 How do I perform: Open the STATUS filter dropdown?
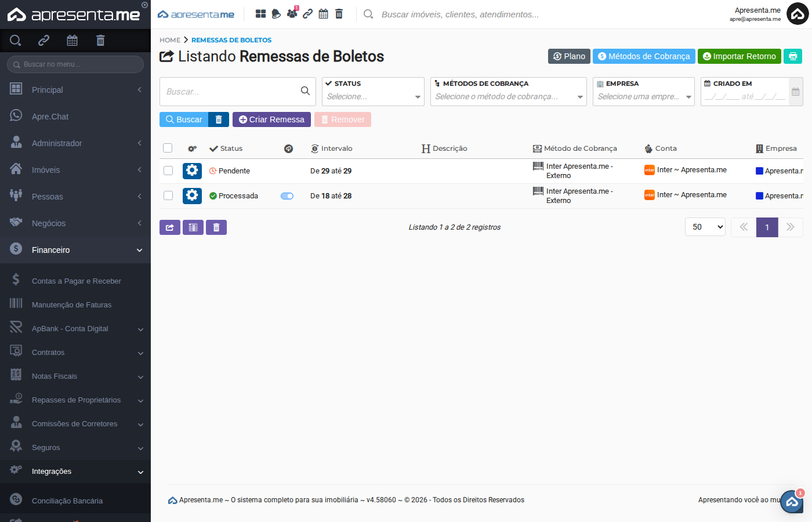373,96
